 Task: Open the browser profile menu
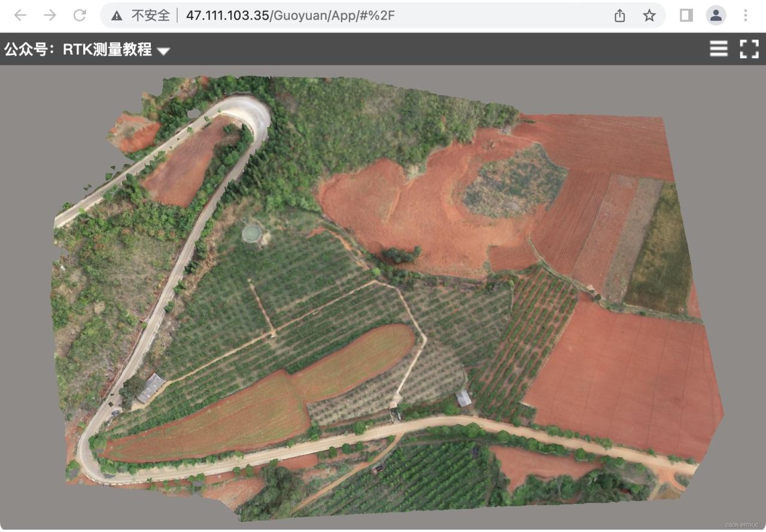coord(716,16)
